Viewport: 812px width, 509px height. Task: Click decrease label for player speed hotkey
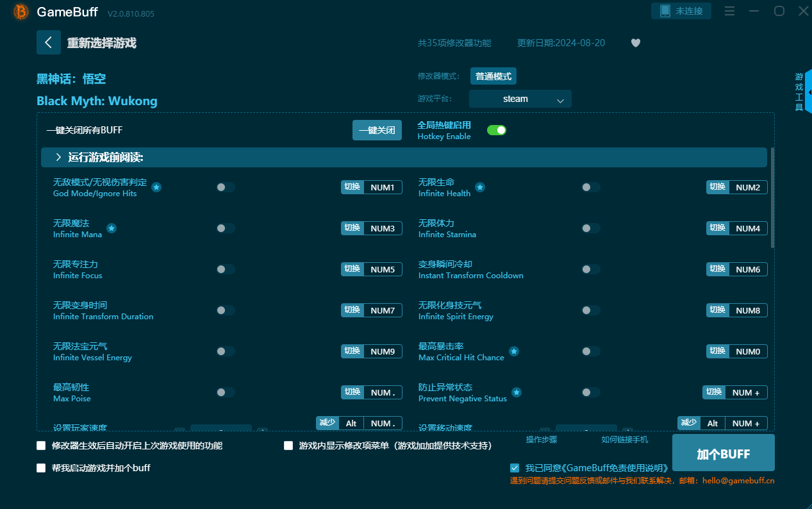pos(327,422)
